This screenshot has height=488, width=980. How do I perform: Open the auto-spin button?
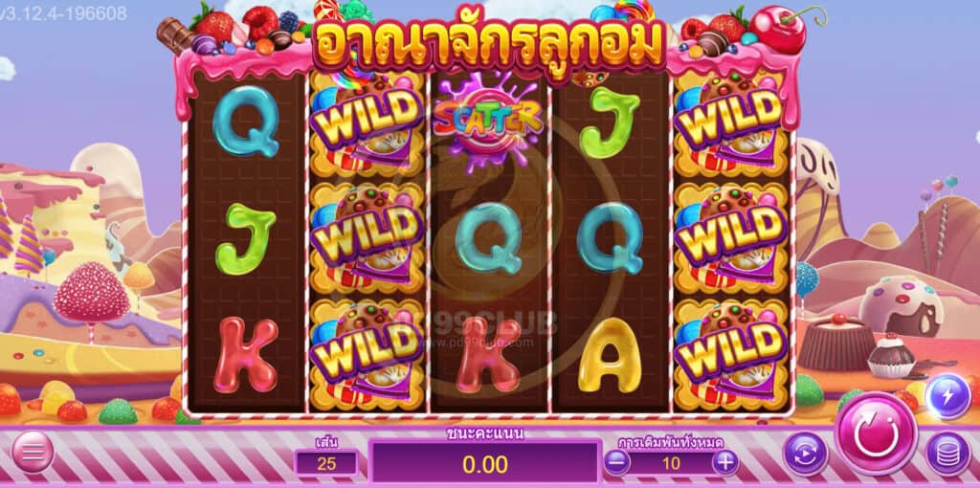point(806,453)
